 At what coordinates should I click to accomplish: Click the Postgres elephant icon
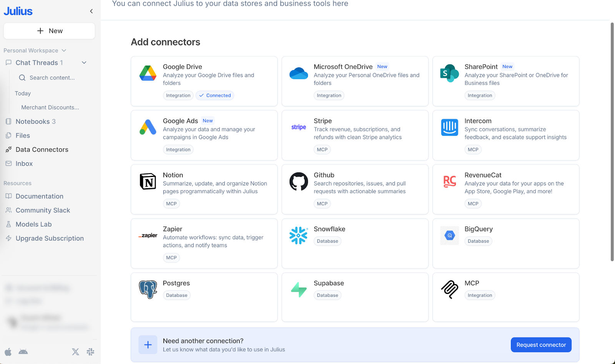click(148, 290)
